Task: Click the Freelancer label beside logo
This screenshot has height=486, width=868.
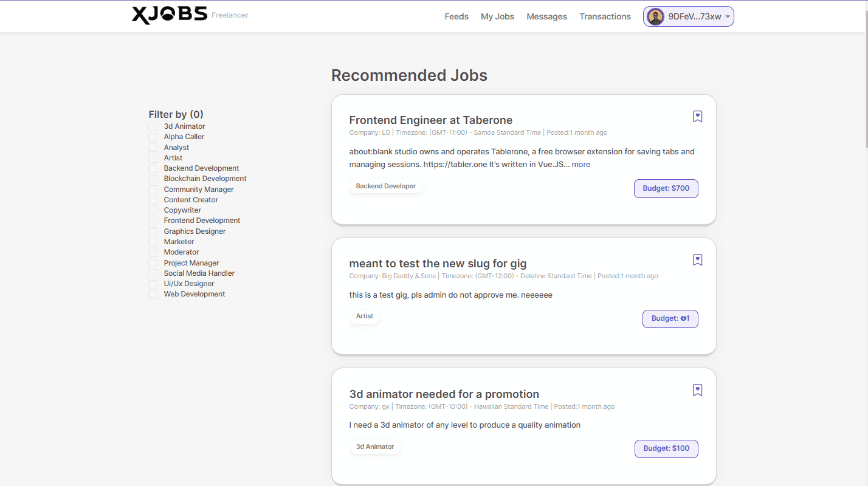Action: tap(230, 15)
